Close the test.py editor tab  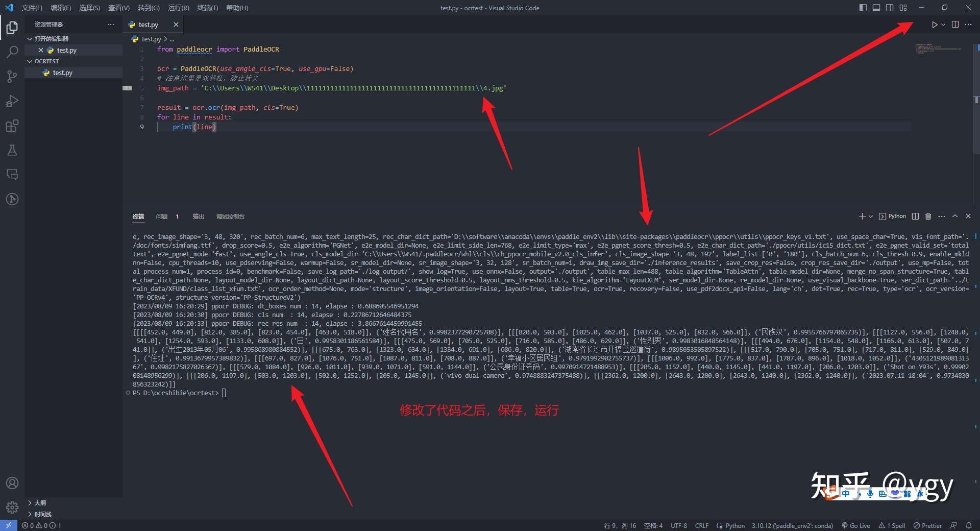coord(176,25)
